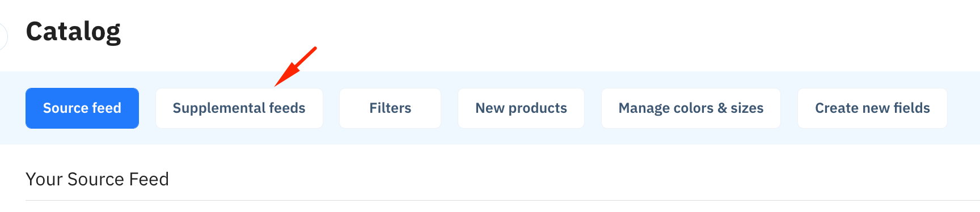Click the round sidebar collapse button at the left edge
Image resolution: width=980 pixels, height=212 pixels.
tap(2, 37)
